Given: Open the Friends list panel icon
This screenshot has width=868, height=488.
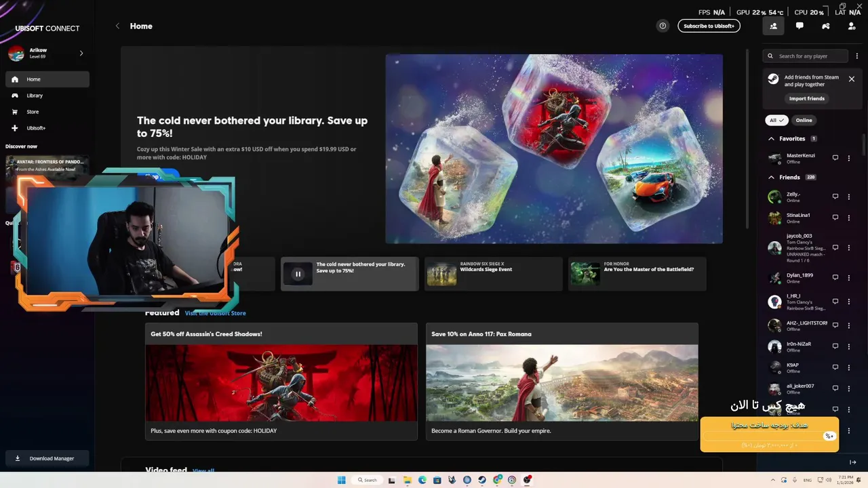Looking at the screenshot, I should (773, 26).
